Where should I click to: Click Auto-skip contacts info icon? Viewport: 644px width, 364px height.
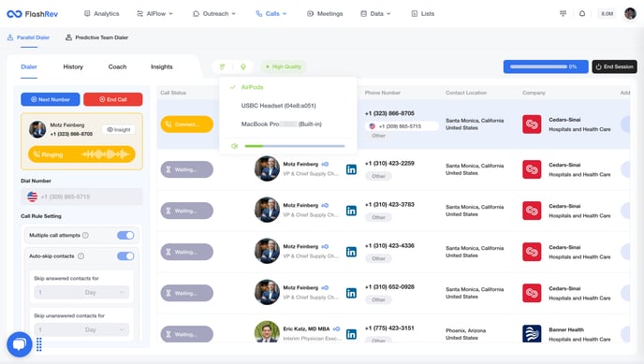coord(80,255)
